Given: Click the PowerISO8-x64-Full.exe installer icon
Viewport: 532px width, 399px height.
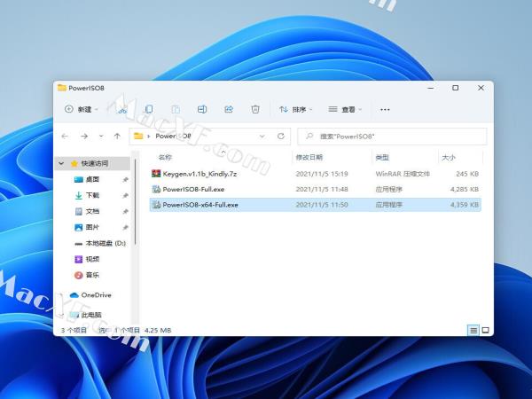Looking at the screenshot, I should click(x=156, y=205).
